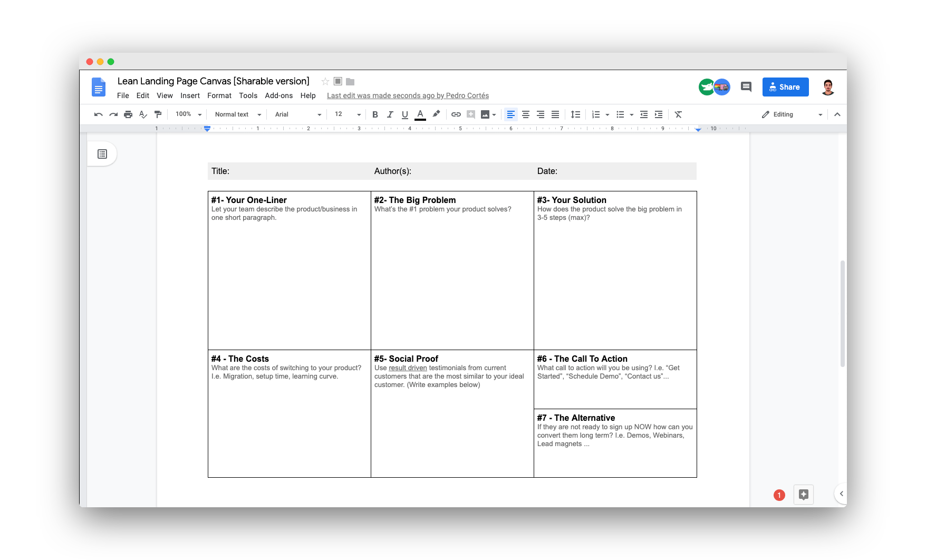Open the Insert menu
The image size is (926, 560).
pos(190,95)
